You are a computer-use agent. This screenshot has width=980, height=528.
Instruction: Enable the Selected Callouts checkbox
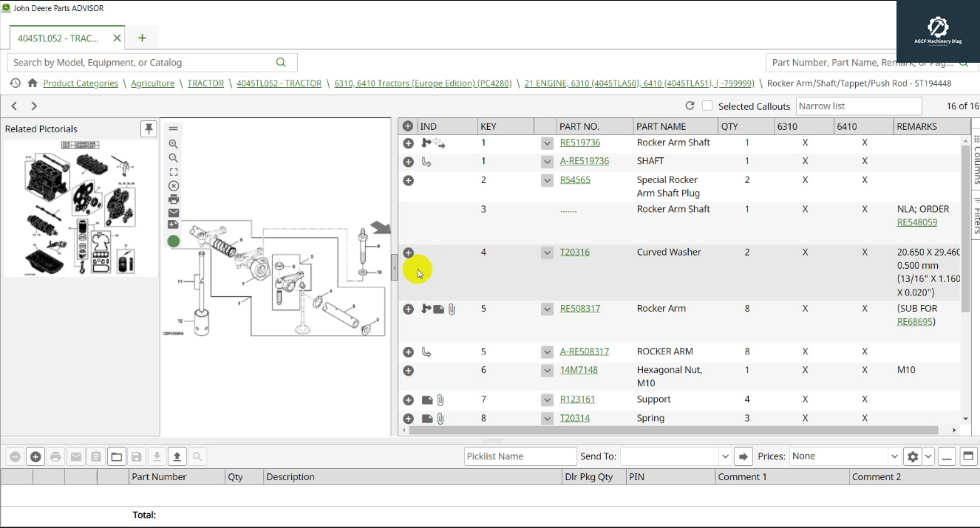(x=707, y=105)
